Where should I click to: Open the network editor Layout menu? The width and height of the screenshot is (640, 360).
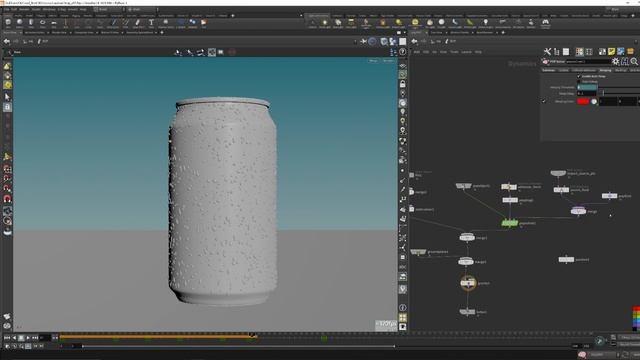[467, 52]
